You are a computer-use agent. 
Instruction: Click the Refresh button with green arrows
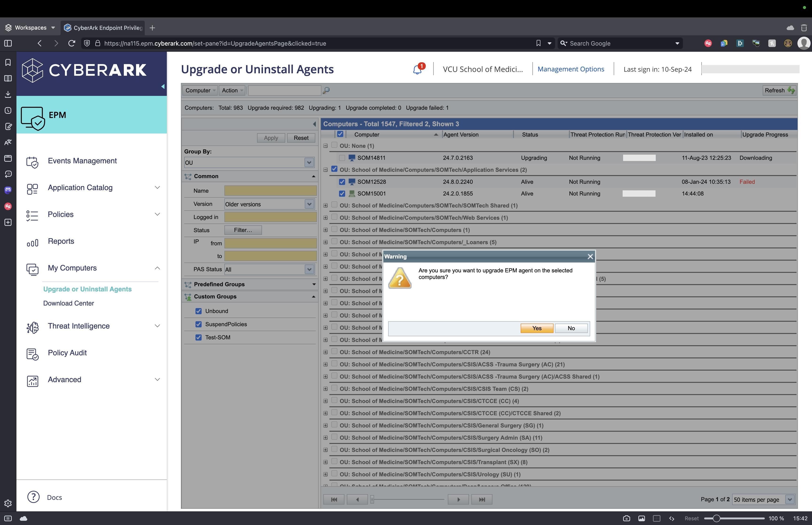click(779, 90)
